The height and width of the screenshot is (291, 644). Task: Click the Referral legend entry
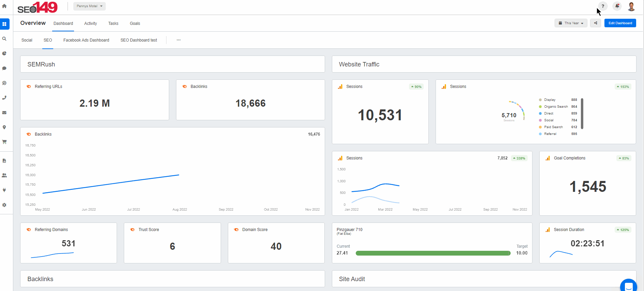click(558, 134)
